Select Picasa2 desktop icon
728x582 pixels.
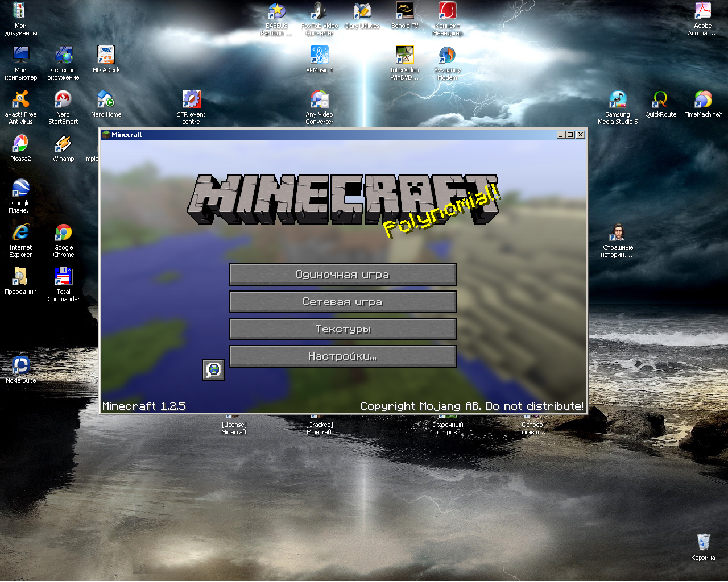tap(20, 148)
